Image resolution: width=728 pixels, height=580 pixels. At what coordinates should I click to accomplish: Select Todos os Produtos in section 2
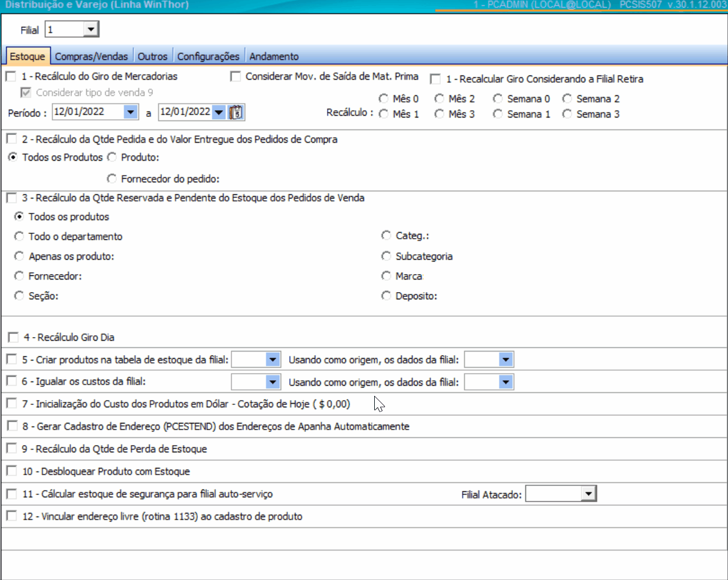pyautogui.click(x=12, y=157)
